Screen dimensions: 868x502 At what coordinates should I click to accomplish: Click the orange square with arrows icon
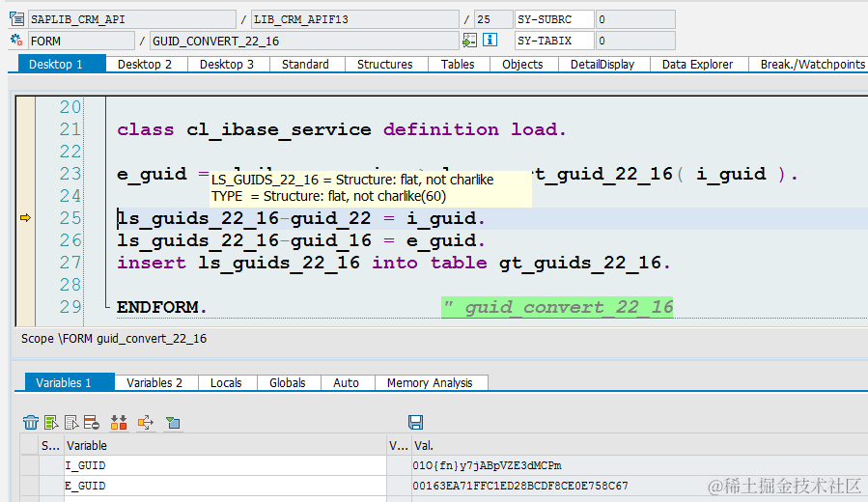pos(146,423)
